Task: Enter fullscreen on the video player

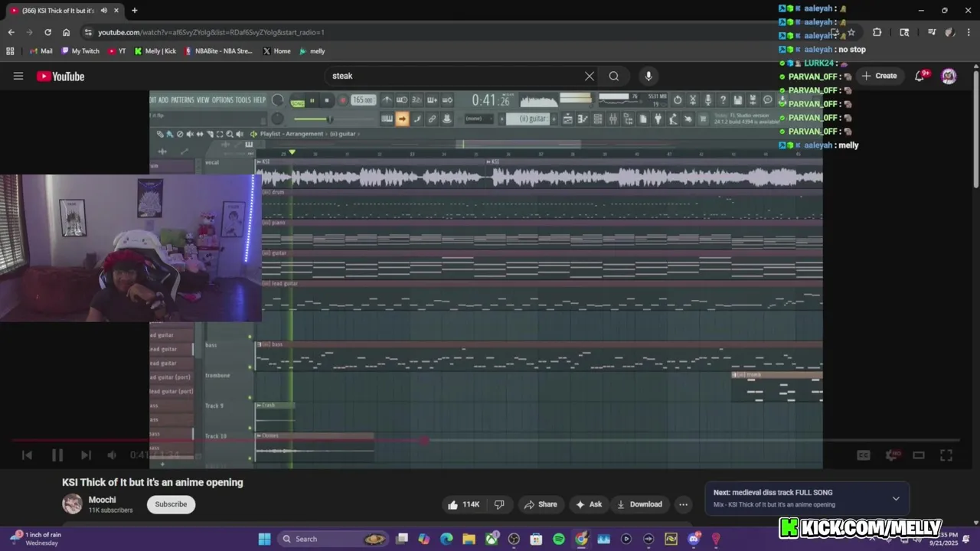Action: [946, 455]
